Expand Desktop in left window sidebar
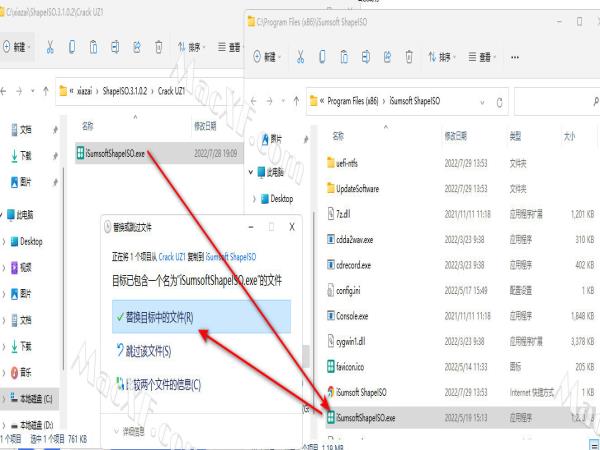 point(3,241)
